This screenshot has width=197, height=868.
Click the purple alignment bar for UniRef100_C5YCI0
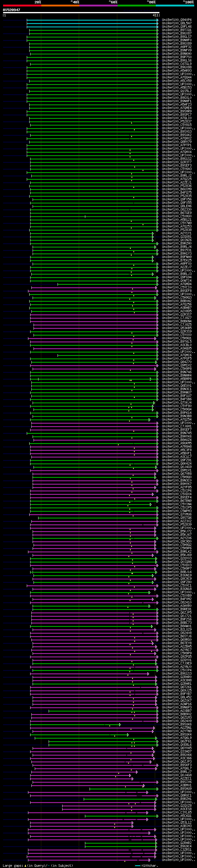point(94,287)
